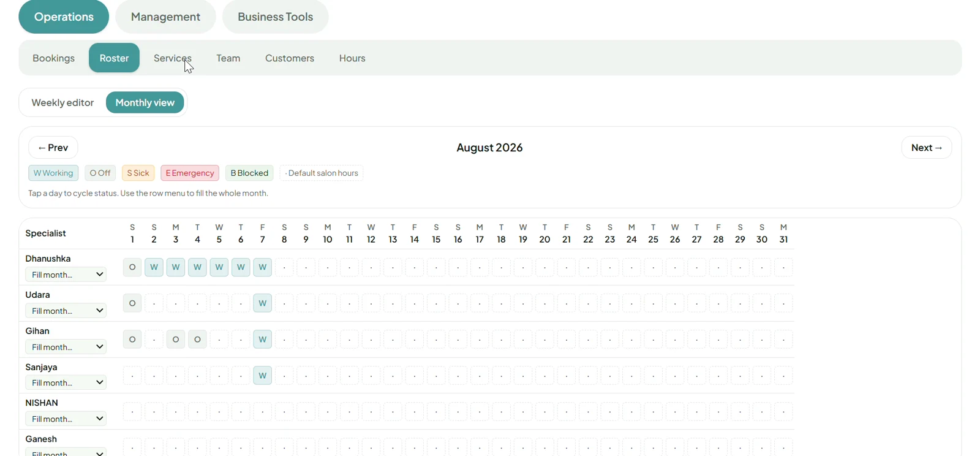Click the Default salon hours legend chip

pos(322,173)
